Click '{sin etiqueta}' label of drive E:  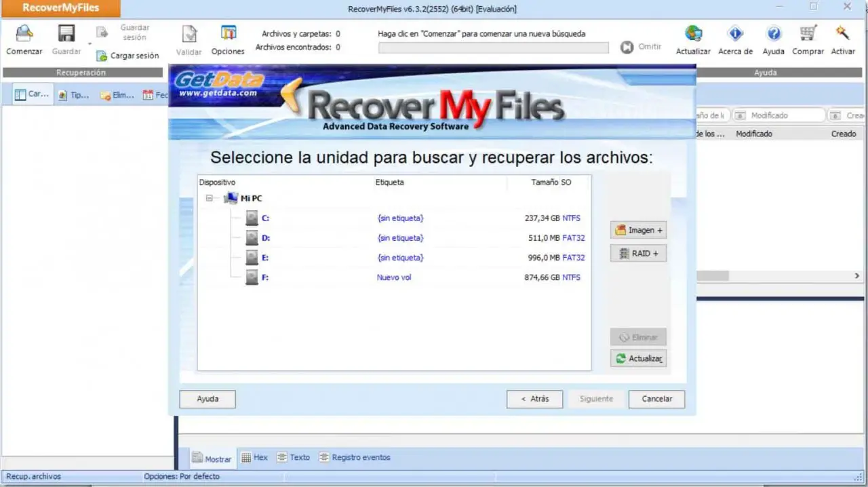click(x=400, y=257)
